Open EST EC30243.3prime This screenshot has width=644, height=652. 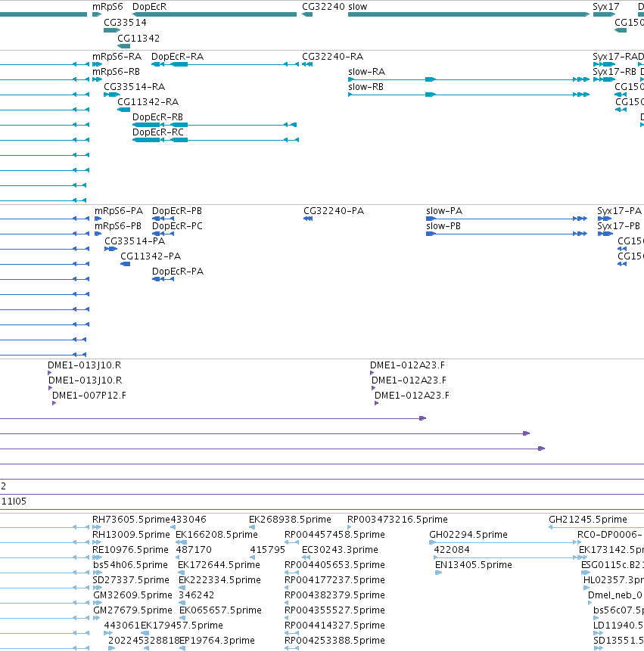coord(340,550)
